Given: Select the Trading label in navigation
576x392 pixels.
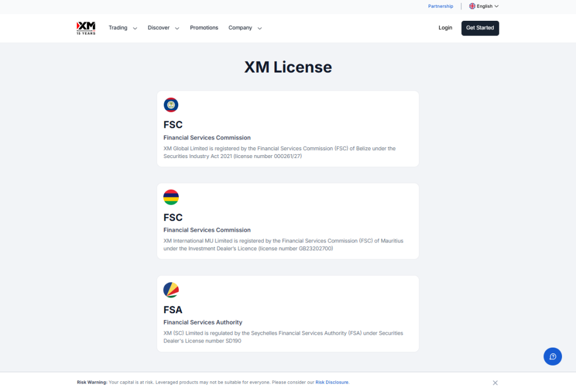Looking at the screenshot, I should 118,28.
